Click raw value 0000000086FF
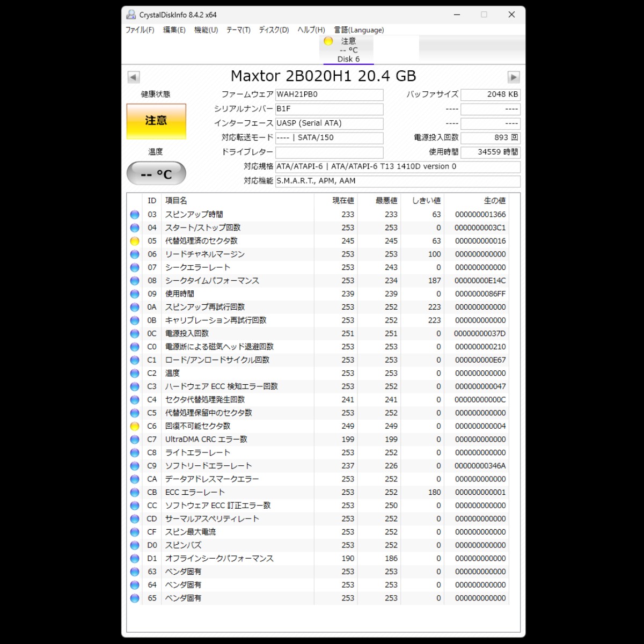 480,294
